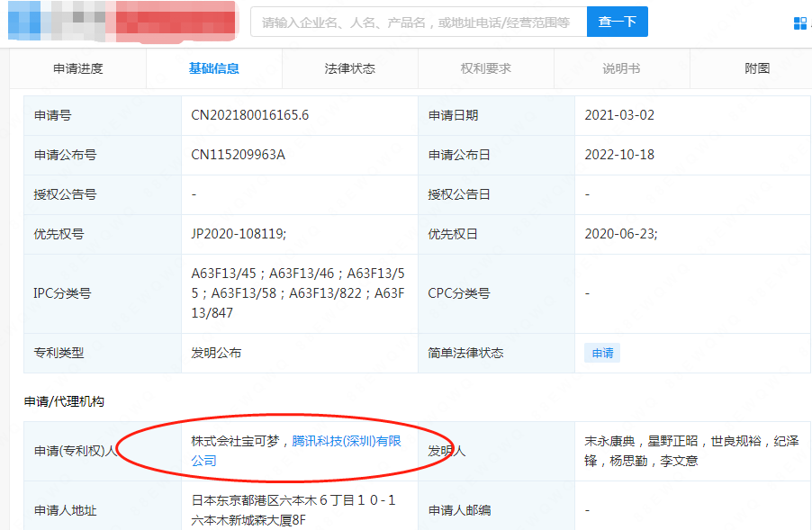The width and height of the screenshot is (812, 530).
Task: Open the 法律状态 tab
Action: [x=349, y=68]
